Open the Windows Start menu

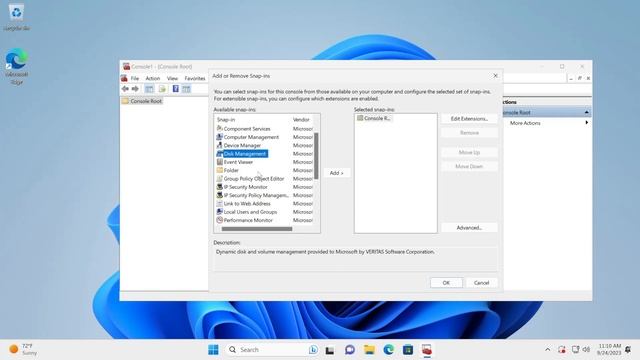(x=213, y=350)
